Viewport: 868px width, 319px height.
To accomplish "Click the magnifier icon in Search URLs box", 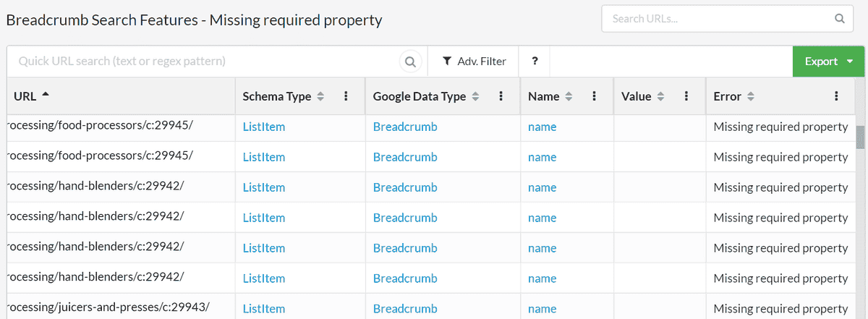I will [839, 19].
